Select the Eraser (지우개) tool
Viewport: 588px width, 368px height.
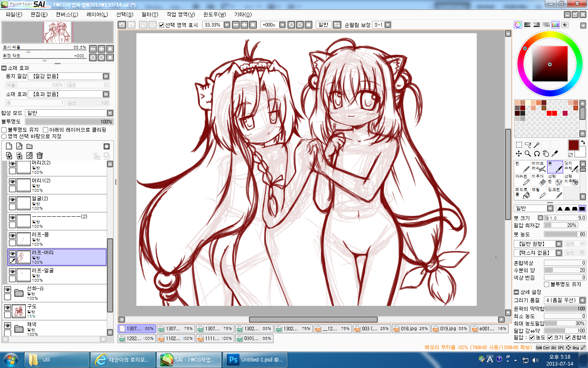click(538, 180)
